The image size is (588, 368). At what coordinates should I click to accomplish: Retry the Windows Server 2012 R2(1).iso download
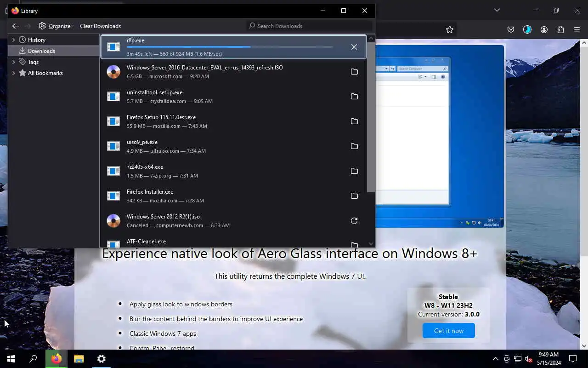click(x=354, y=221)
